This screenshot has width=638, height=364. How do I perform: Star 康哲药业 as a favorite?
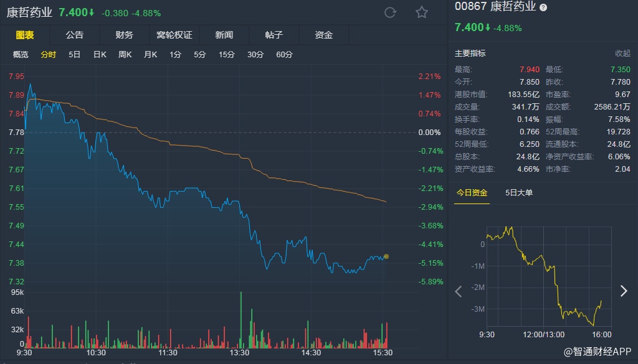click(422, 12)
